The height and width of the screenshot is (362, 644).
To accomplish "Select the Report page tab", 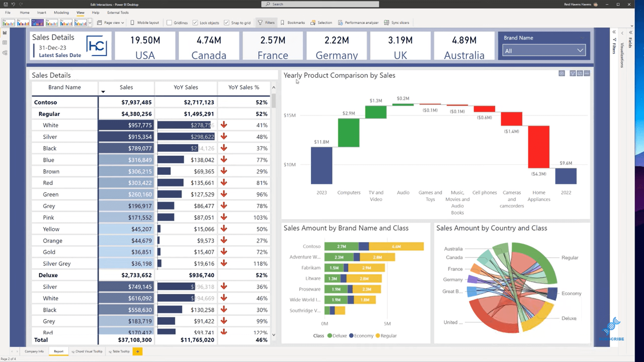I will pyautogui.click(x=58, y=351).
